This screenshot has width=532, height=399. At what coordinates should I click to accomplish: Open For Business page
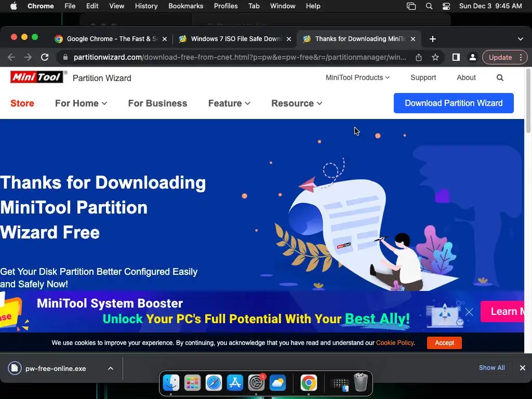point(157,103)
